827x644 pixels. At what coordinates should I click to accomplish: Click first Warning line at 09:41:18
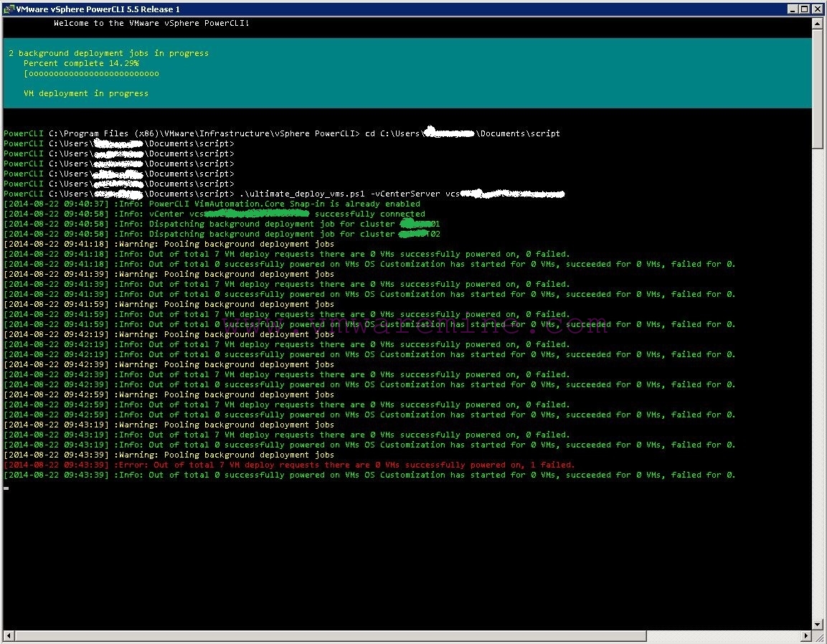click(x=169, y=244)
